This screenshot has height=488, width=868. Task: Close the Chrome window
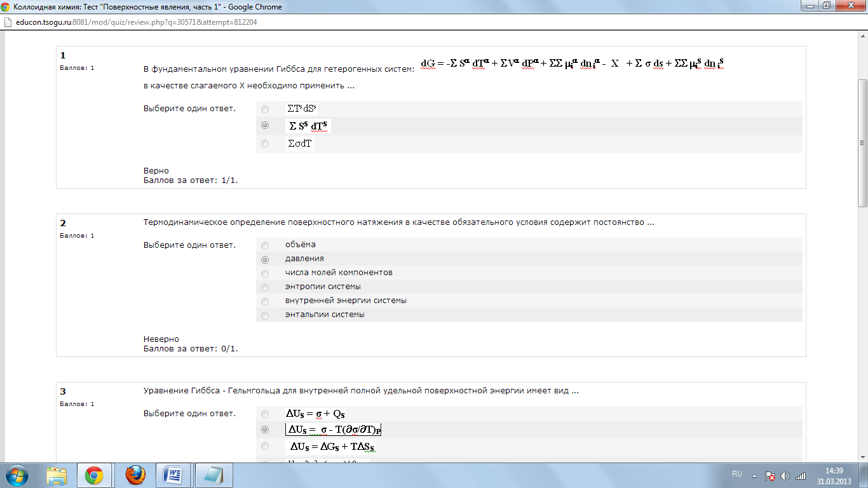[850, 6]
